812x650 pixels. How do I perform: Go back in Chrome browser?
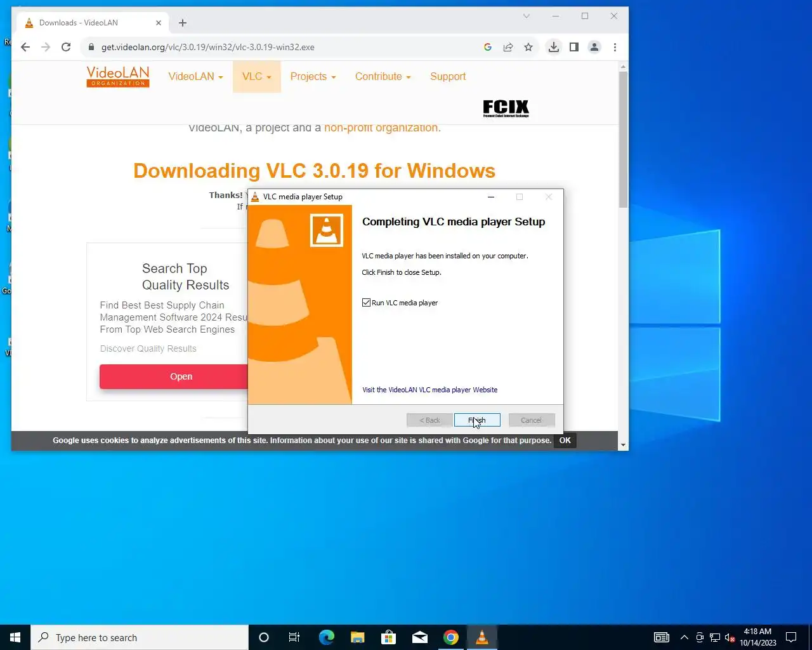pos(25,47)
